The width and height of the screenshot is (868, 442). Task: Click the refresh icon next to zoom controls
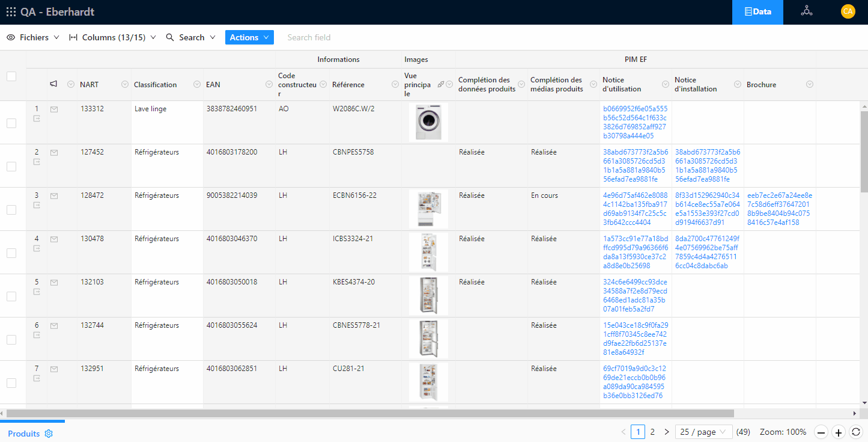pos(857,432)
